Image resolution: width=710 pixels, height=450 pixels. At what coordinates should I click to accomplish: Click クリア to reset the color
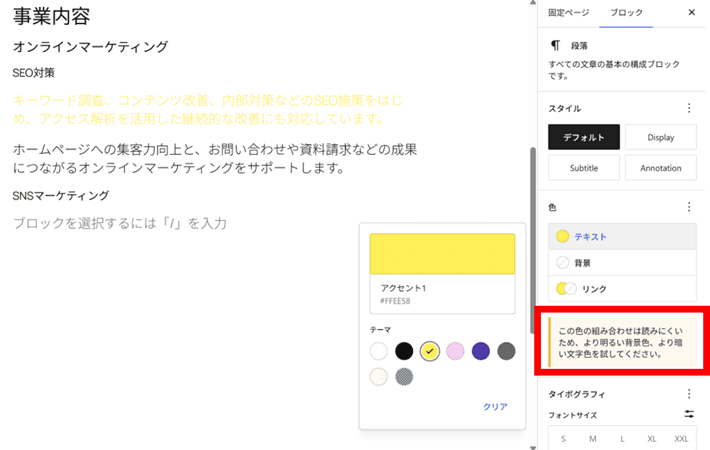tap(495, 407)
